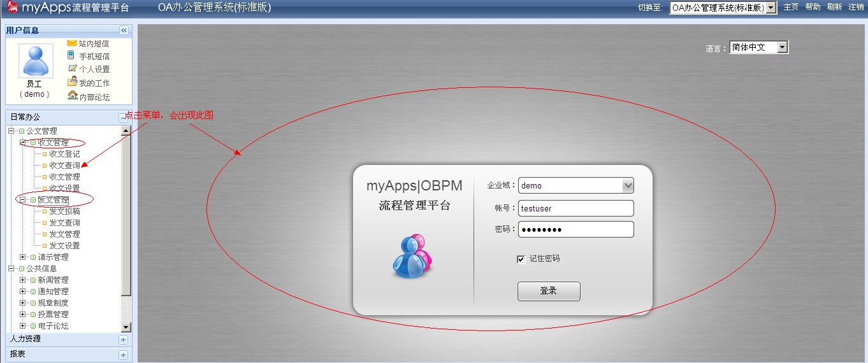Screen dimensions: 868x363
Task: Expand the 报表 section plus button
Action: point(123,355)
